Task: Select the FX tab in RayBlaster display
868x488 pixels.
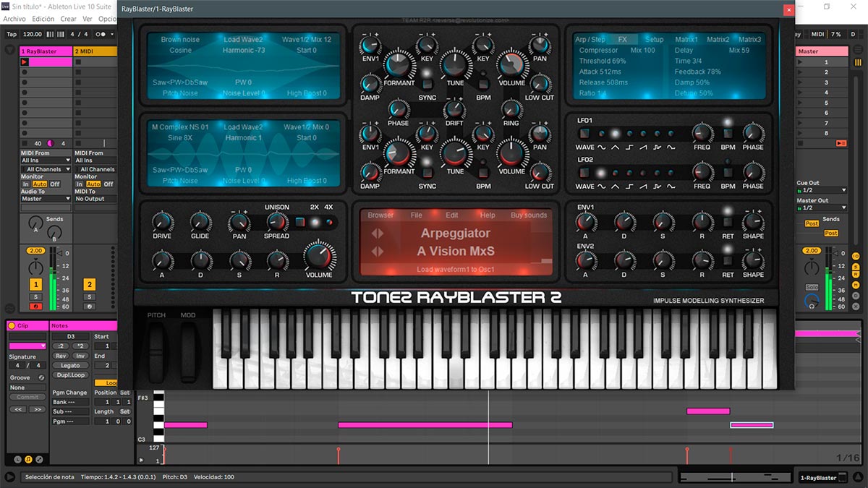Action: (x=623, y=40)
